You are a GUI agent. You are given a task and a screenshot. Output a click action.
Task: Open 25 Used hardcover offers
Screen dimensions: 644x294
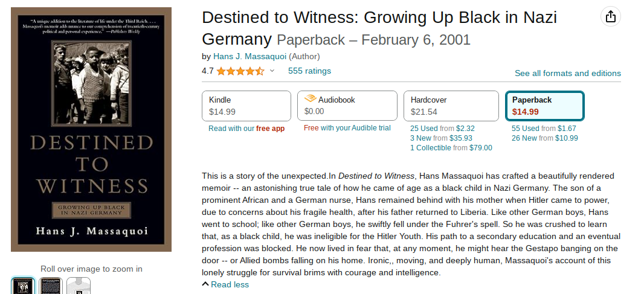[x=442, y=129]
